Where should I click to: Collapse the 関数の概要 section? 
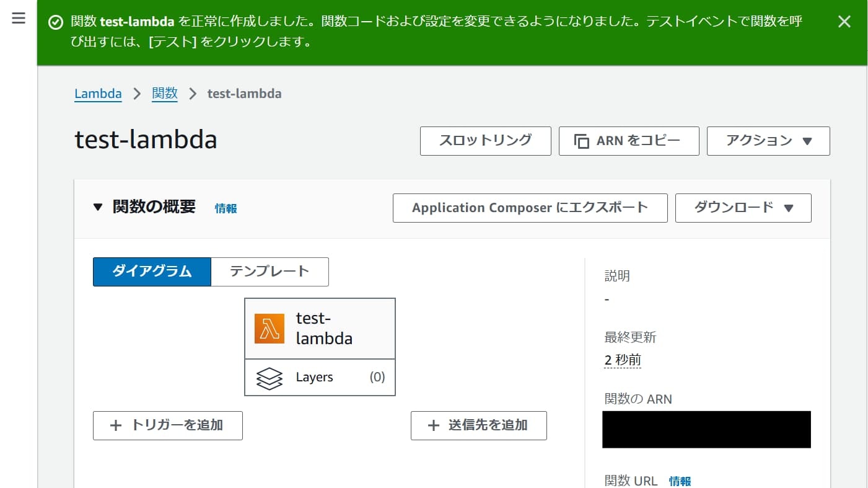click(97, 208)
